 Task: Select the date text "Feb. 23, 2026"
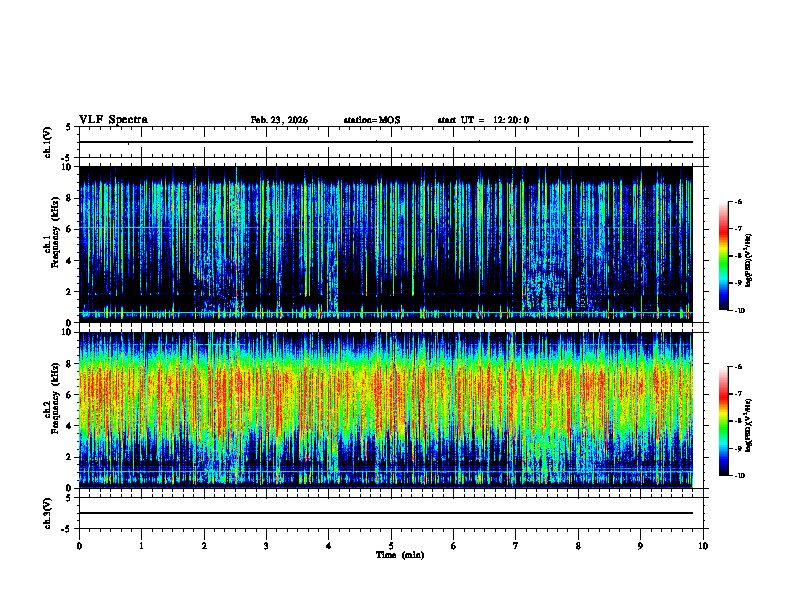279,120
